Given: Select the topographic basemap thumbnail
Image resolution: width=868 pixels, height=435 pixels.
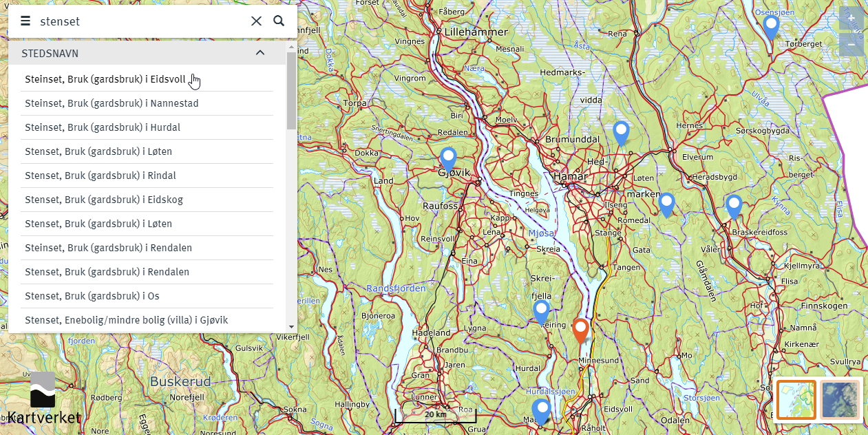Looking at the screenshot, I should click(x=796, y=400).
